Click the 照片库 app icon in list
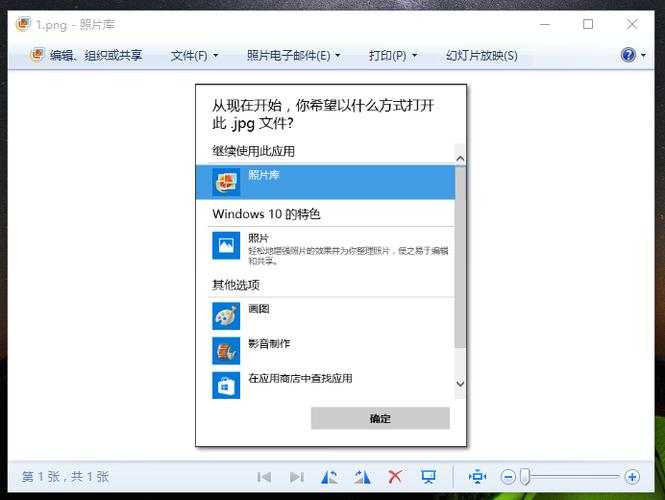Viewport: 665px width, 500px height. 226,182
